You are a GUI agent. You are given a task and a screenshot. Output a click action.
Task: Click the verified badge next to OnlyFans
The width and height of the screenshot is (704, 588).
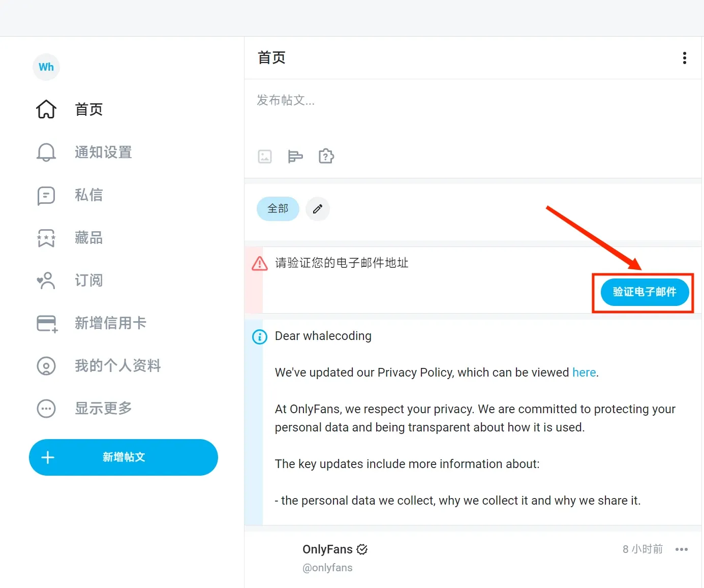pos(362,549)
